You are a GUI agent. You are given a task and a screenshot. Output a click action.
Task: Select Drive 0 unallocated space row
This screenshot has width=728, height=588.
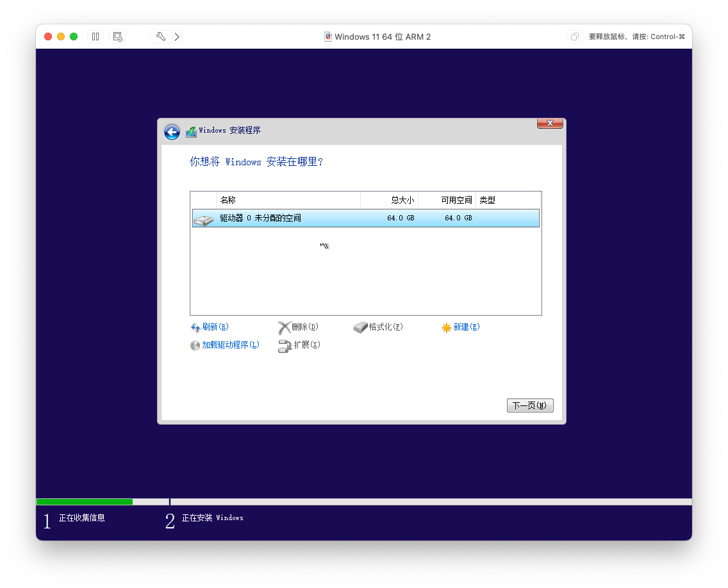coord(366,218)
